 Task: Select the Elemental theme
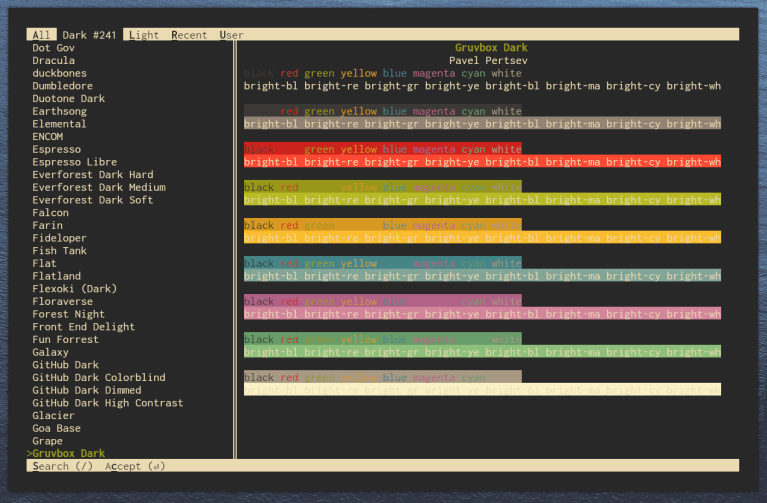pyautogui.click(x=59, y=124)
